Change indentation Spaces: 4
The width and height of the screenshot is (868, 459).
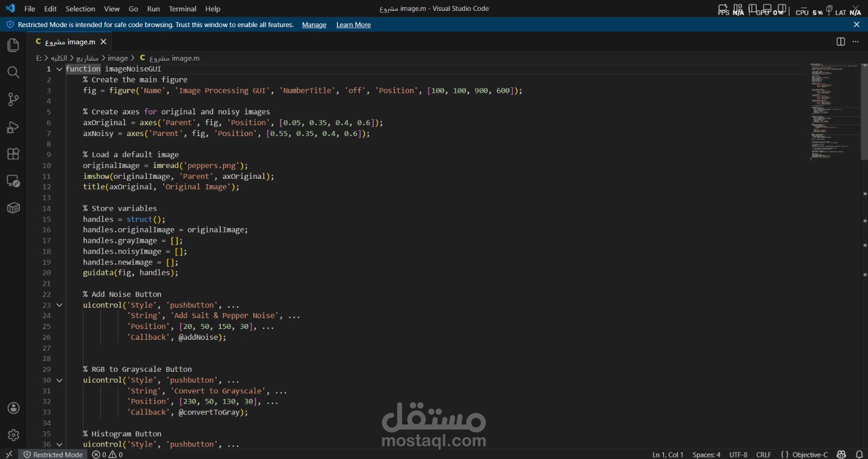coord(706,454)
